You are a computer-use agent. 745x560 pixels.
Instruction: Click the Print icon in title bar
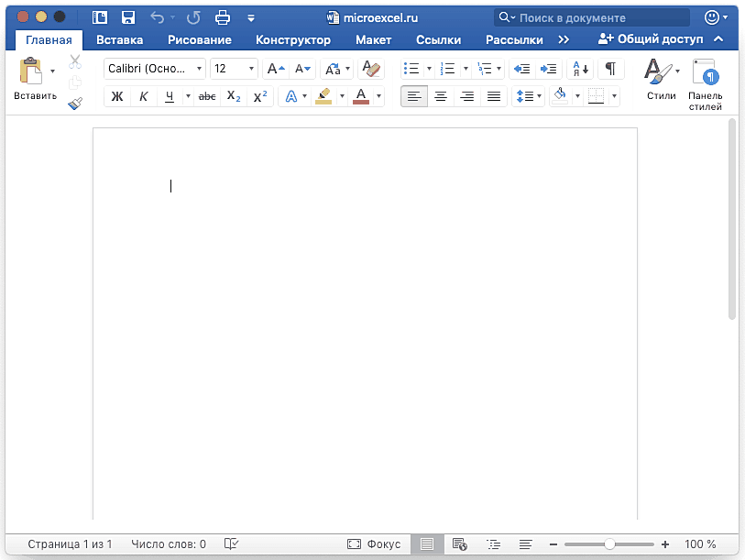pyautogui.click(x=222, y=17)
